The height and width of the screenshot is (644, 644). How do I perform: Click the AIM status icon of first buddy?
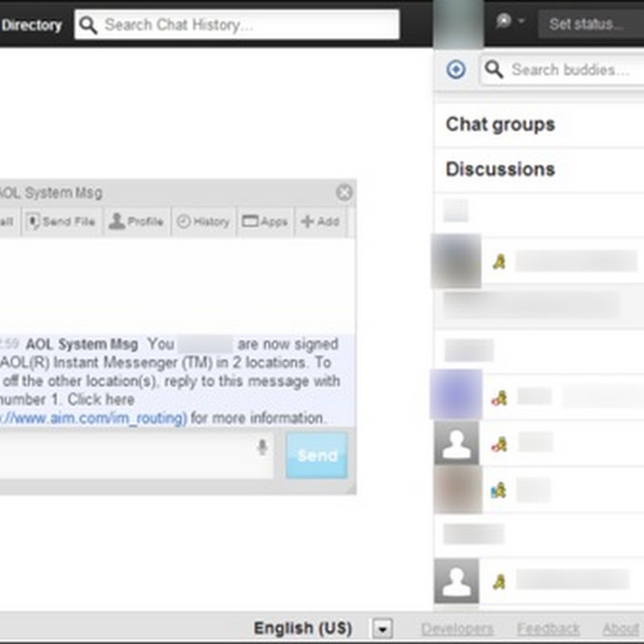[499, 262]
